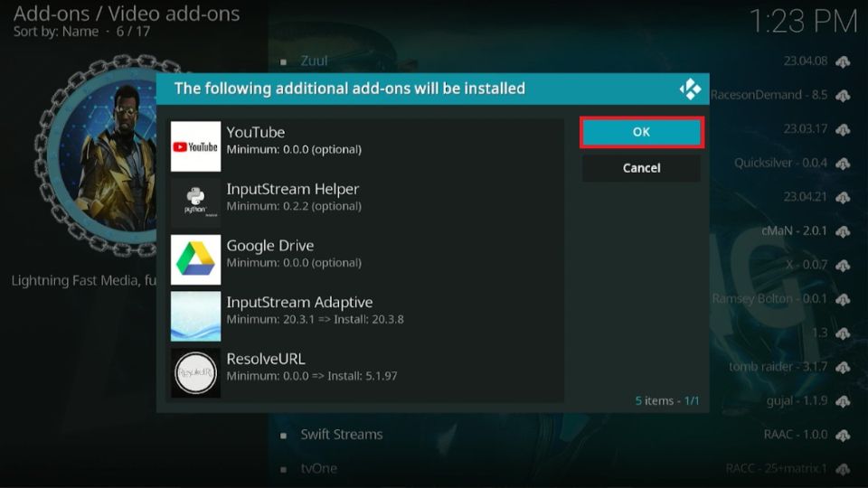
Task: Open the Swift Streams add-on entry
Action: click(342, 435)
